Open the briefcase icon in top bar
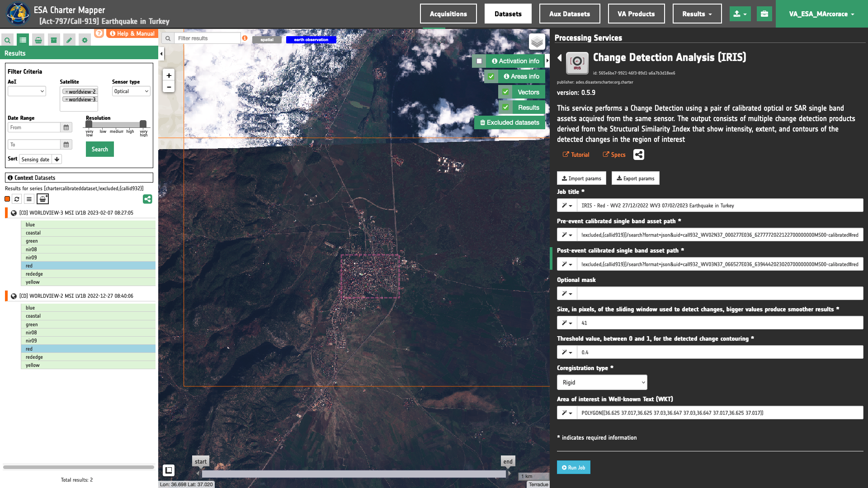Screen dimensions: 868x488 point(764,14)
